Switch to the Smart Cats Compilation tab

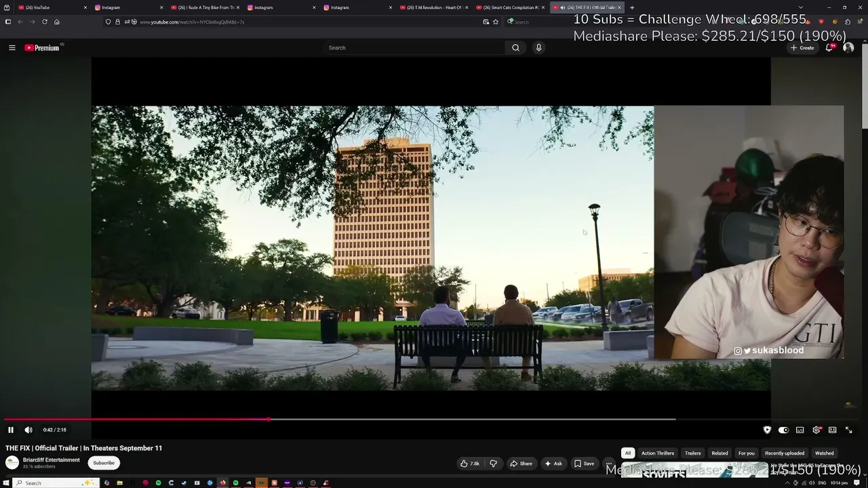(x=510, y=7)
